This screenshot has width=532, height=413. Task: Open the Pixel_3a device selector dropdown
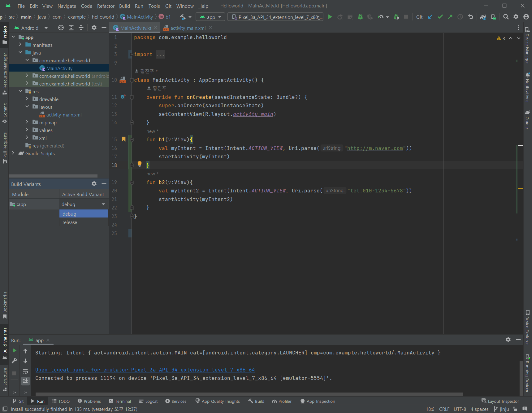tap(275, 17)
